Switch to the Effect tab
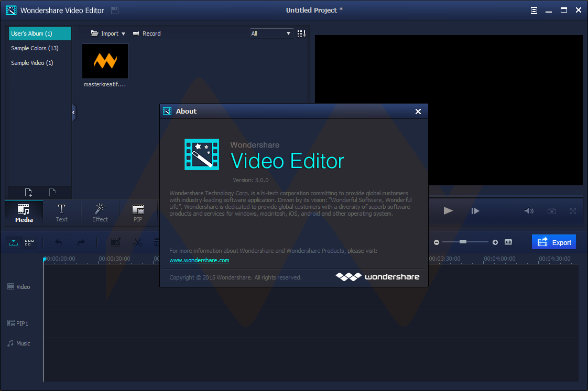This screenshot has height=391, width=588. pyautogui.click(x=100, y=213)
